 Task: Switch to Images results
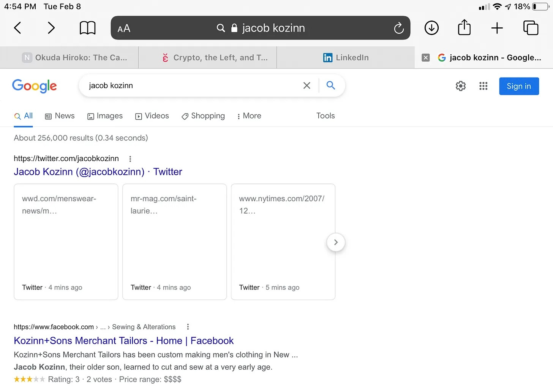point(105,116)
